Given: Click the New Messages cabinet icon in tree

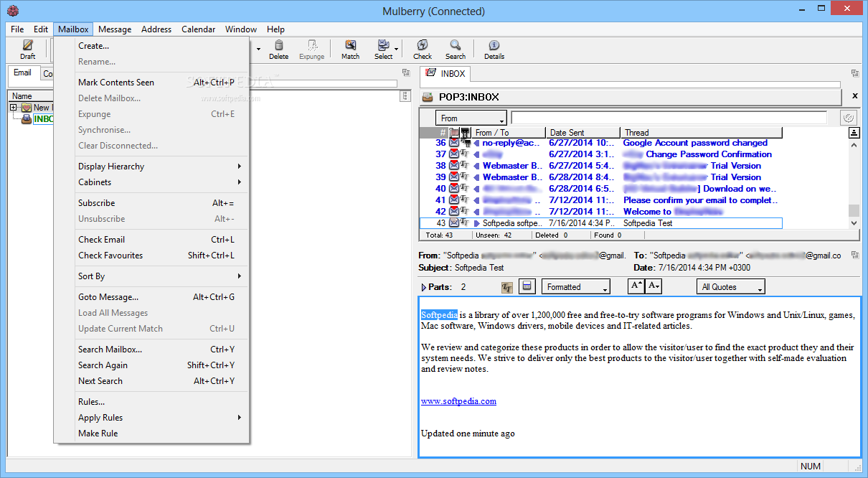Looking at the screenshot, I should (x=27, y=108).
